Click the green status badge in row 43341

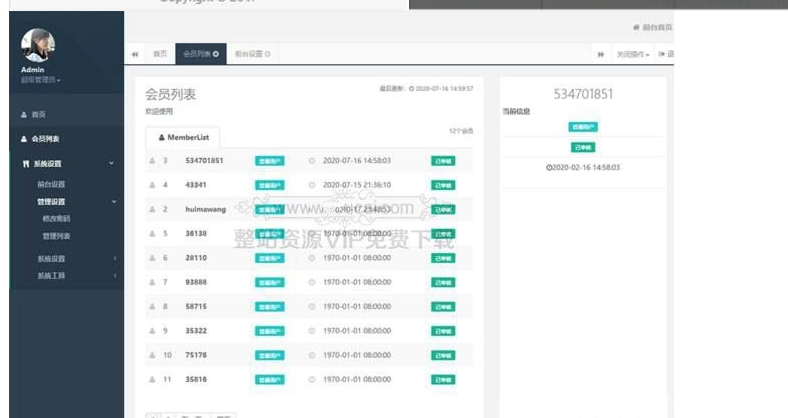click(443, 185)
